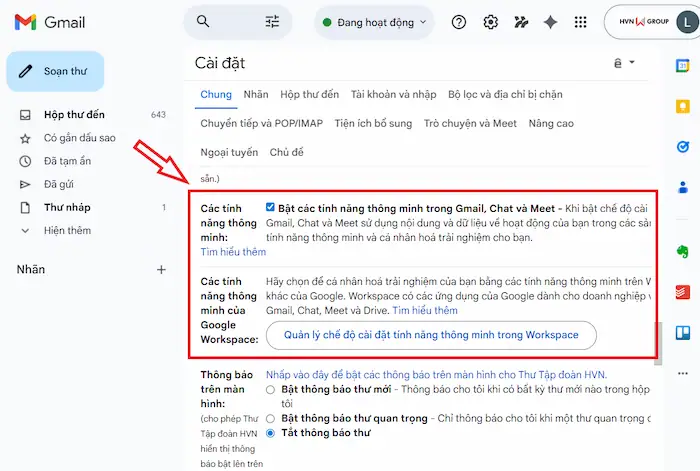The image size is (700, 471).
Task: Open the Gemini sparkle icon
Action: [549, 22]
